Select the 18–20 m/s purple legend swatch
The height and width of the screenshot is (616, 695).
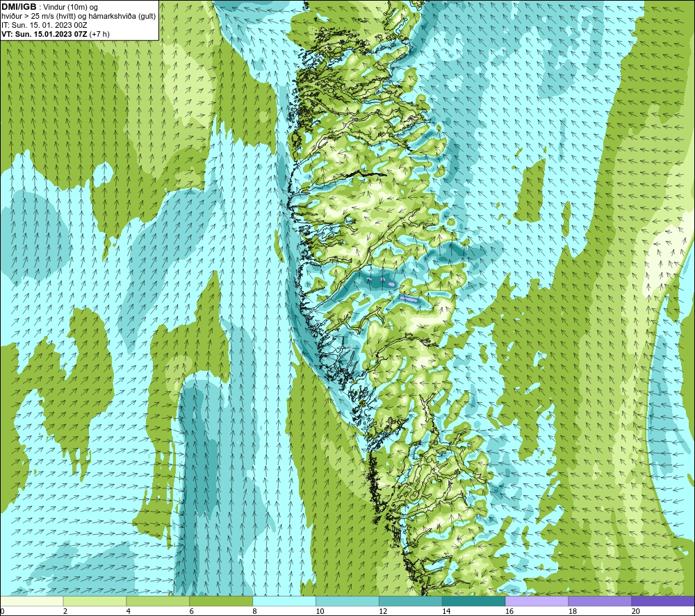pos(600,601)
